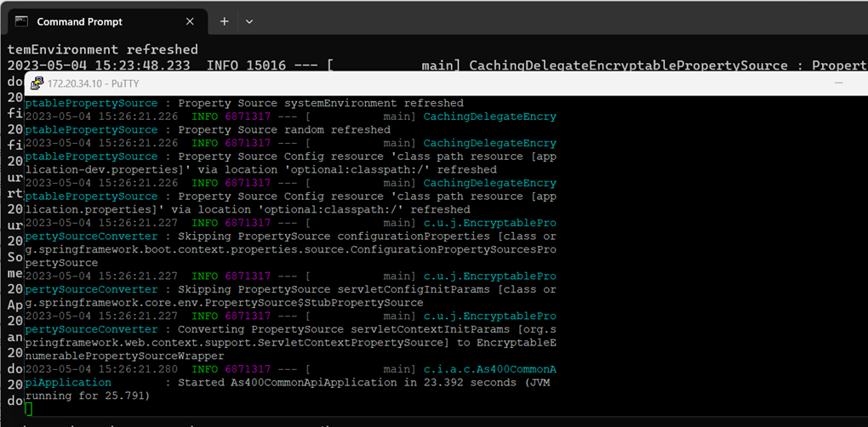
Task: Open the terminal profile dropdown
Action: [x=249, y=21]
